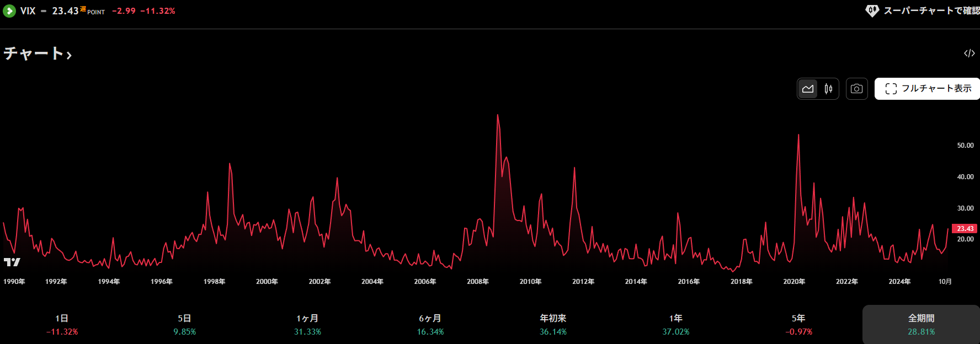
Task: Select the 1日 time range tab
Action: click(62, 325)
